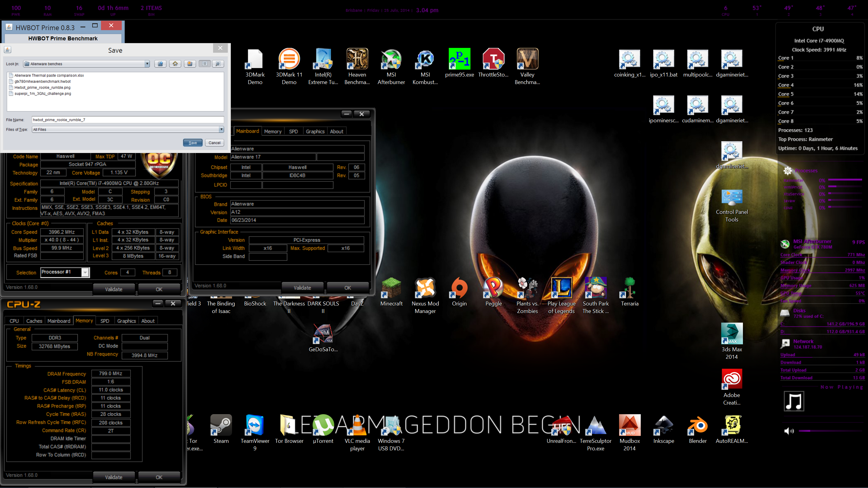Open GeDoSaTo desktop shortcut
The width and height of the screenshot is (868, 488).
(323, 338)
